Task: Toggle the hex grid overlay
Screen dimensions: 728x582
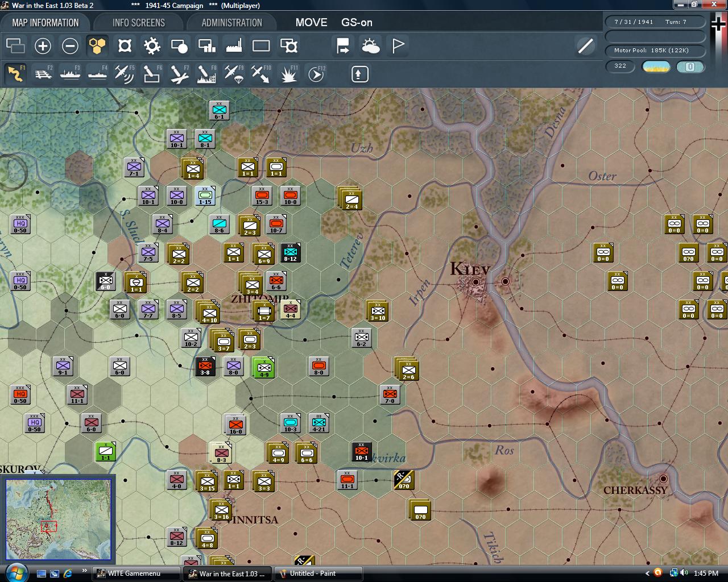Action: (97, 45)
